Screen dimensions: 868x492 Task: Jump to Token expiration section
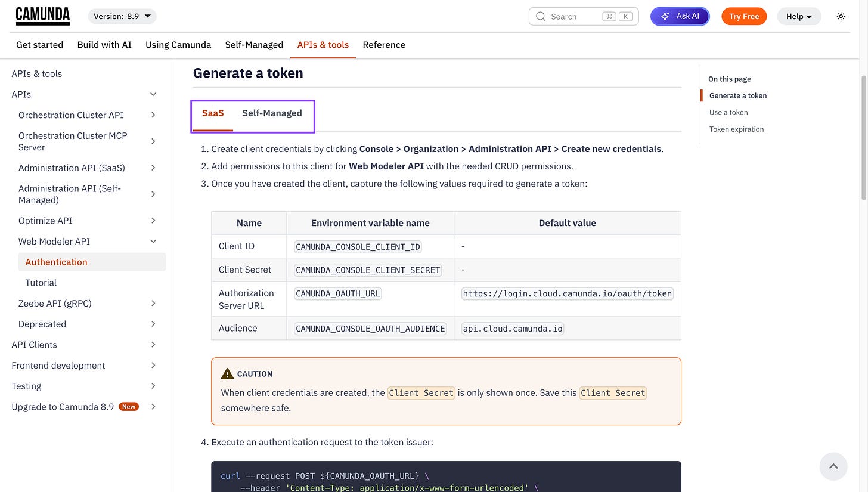pyautogui.click(x=736, y=129)
